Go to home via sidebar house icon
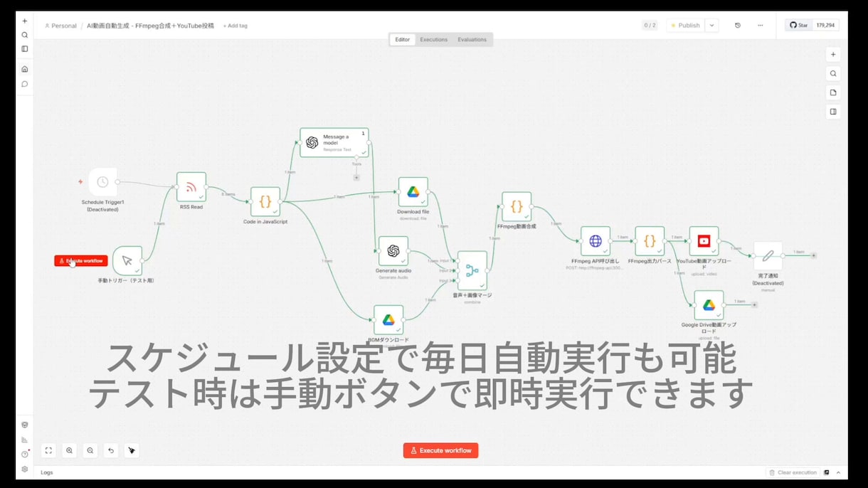This screenshot has height=488, width=868. click(x=24, y=69)
